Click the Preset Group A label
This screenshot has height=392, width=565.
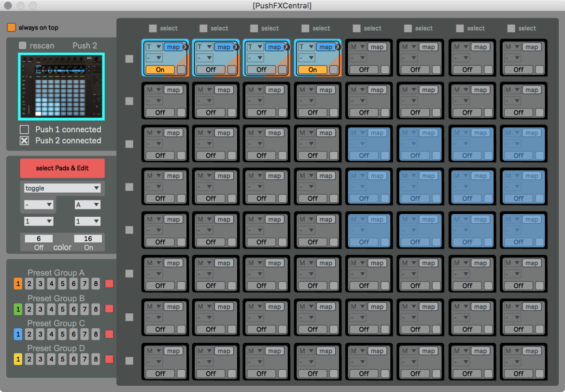coord(56,273)
